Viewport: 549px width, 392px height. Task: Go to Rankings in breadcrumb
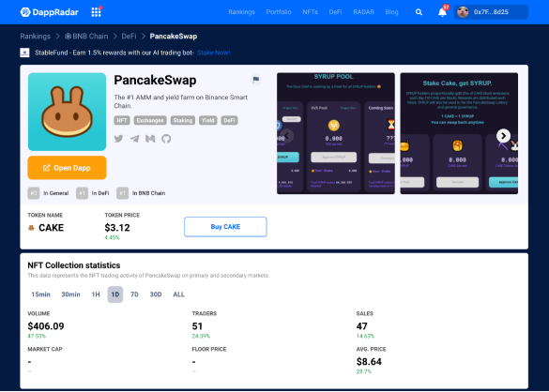36,37
